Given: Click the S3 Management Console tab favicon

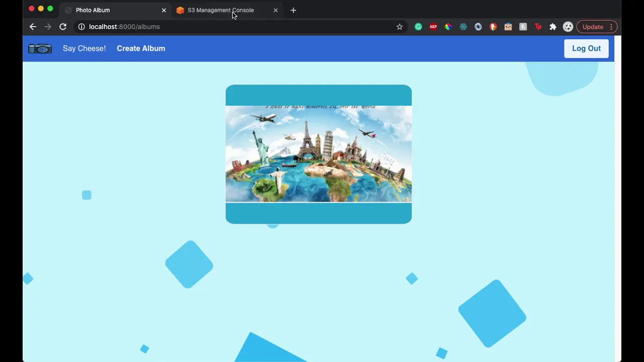Looking at the screenshot, I should (x=180, y=10).
